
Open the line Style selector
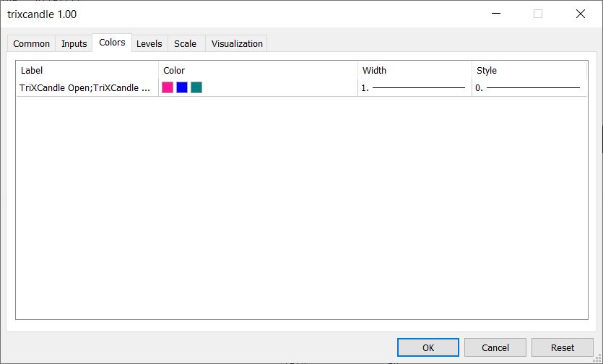pos(528,87)
